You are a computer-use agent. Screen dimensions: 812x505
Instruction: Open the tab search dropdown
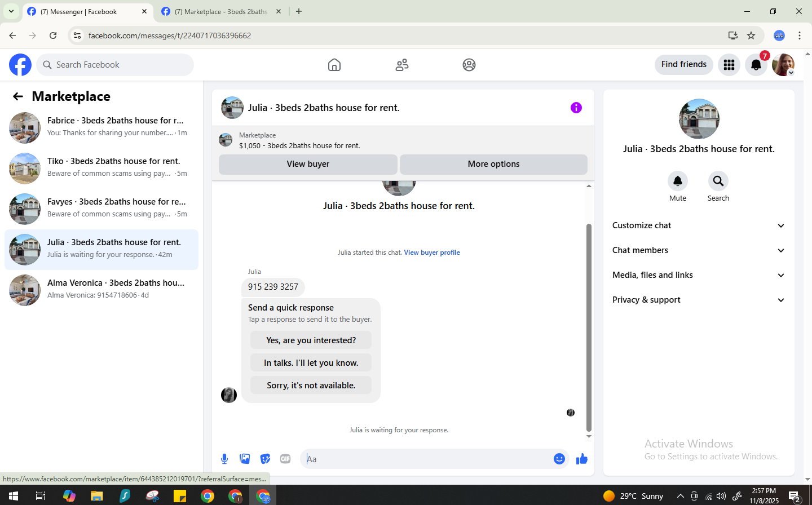coord(11,11)
